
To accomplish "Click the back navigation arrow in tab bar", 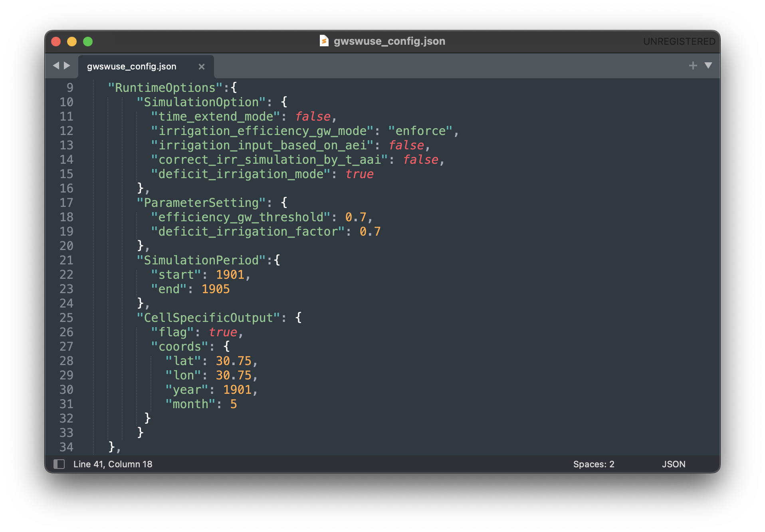I will click(x=56, y=66).
